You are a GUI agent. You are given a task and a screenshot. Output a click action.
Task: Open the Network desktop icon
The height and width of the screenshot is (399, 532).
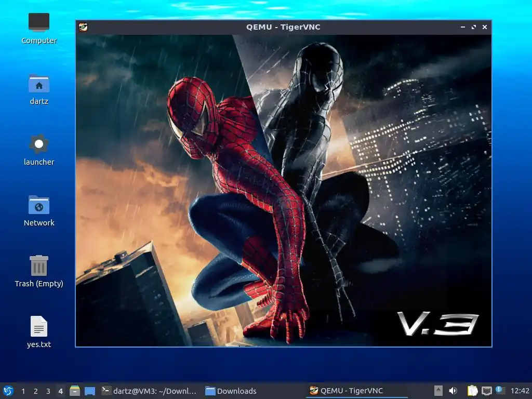pos(38,211)
